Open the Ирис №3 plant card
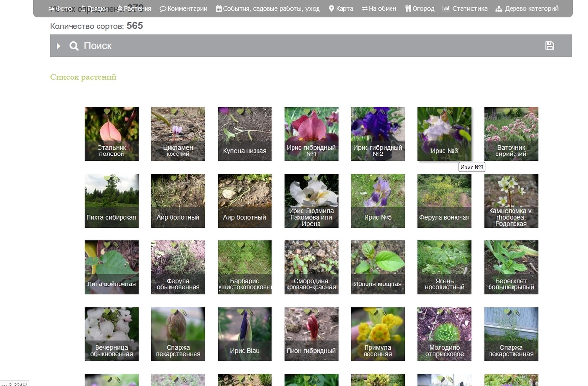The width and height of the screenshot is (588, 386). pos(444,134)
